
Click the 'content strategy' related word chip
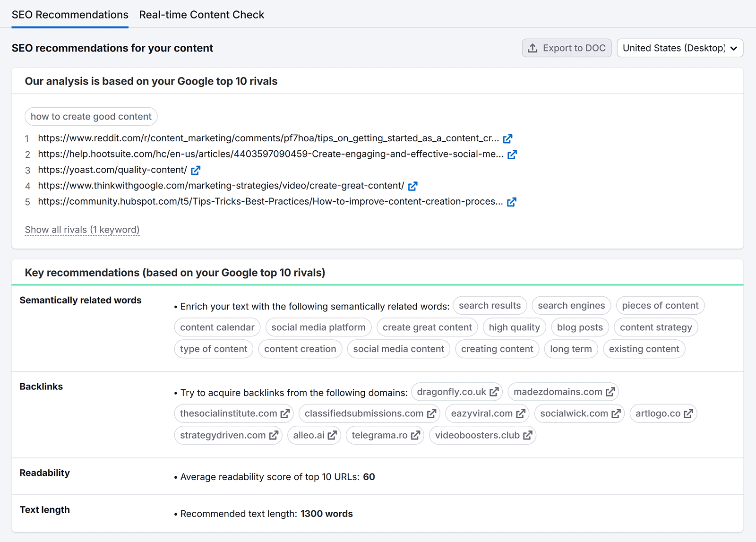(x=655, y=327)
